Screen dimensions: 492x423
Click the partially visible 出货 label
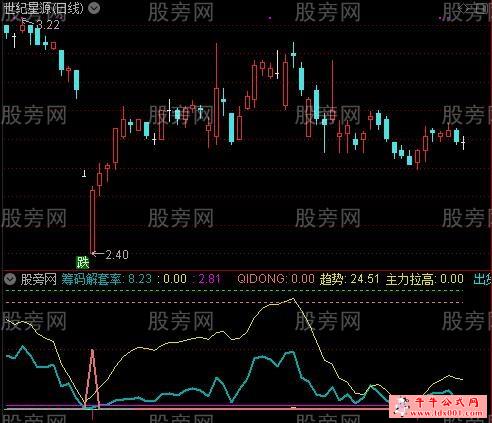[x=482, y=279]
